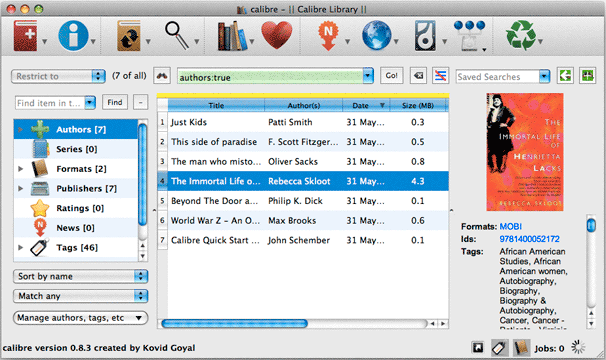
Task: Open Edit metadata blue info icon
Action: (73, 36)
